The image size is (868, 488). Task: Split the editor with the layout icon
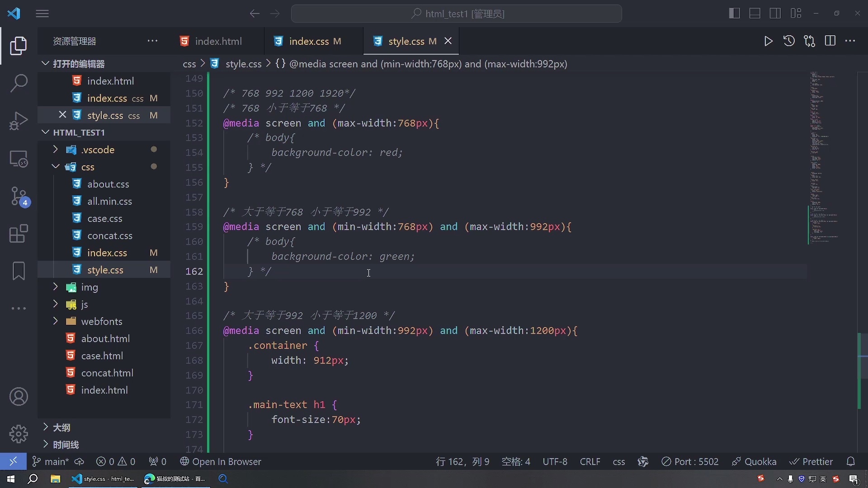tap(831, 41)
